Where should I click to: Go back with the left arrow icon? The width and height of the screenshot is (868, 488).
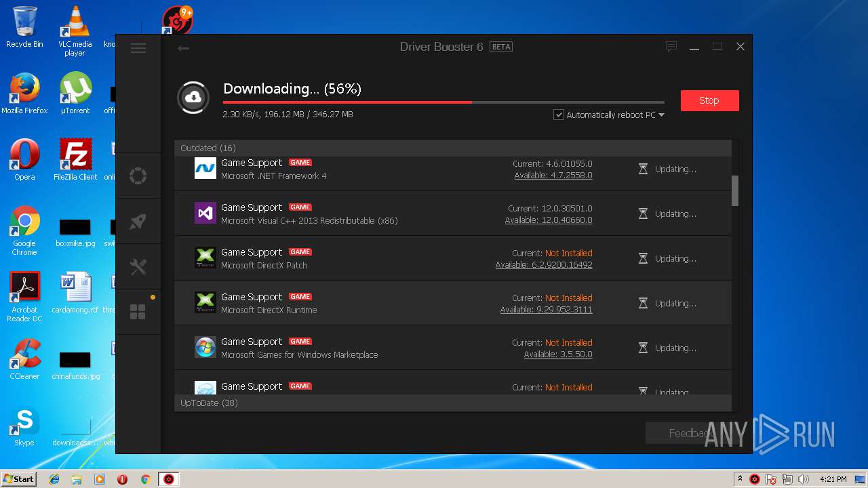coord(183,48)
